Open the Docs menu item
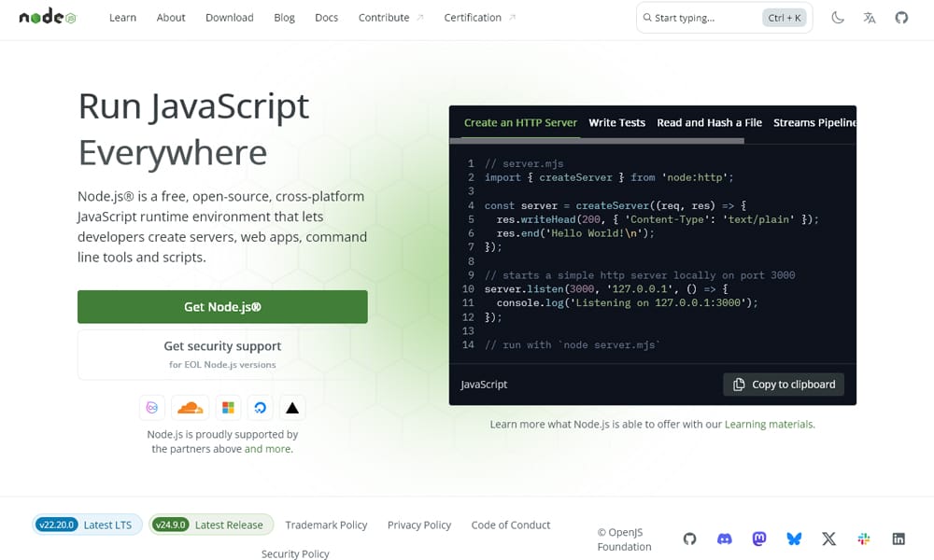934x560 pixels. (326, 17)
